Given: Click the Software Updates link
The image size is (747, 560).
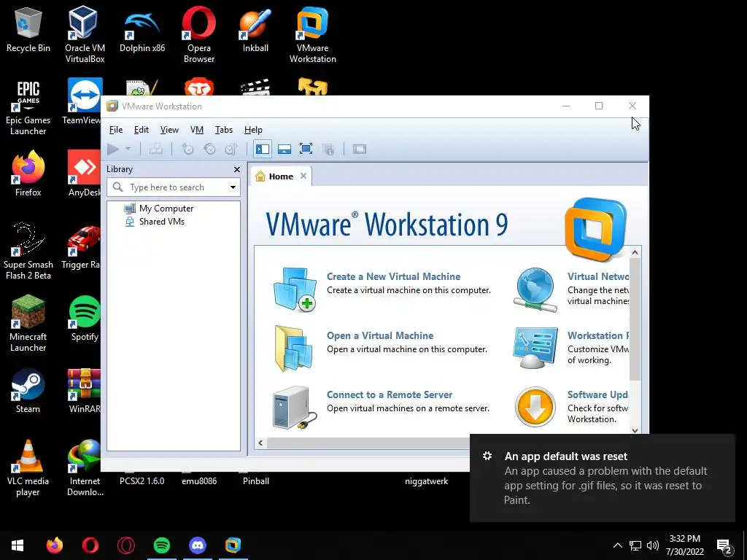Looking at the screenshot, I should [x=598, y=394].
